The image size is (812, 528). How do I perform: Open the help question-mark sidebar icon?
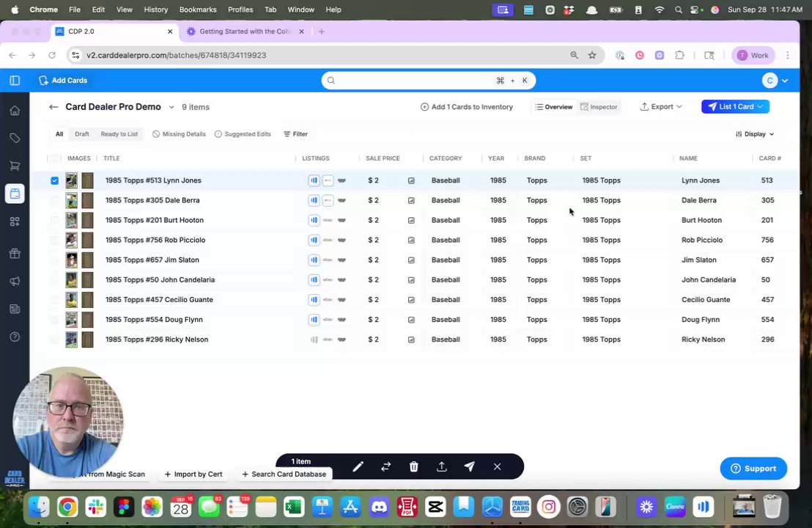click(x=15, y=337)
